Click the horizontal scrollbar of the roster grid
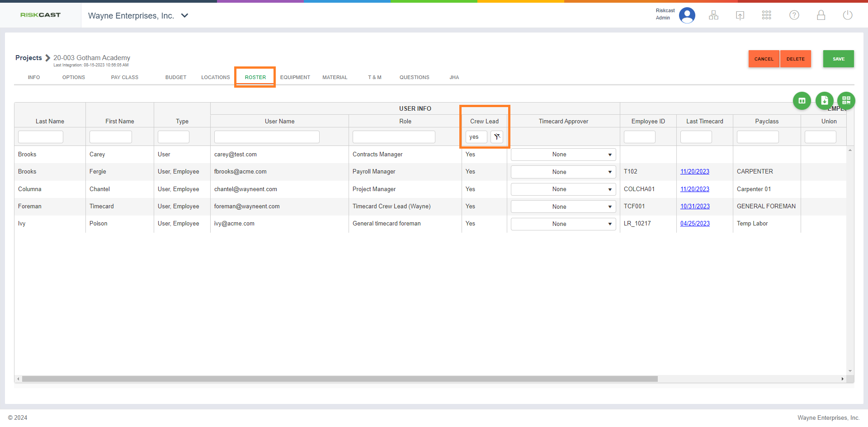The width and height of the screenshot is (868, 427). pos(339,379)
